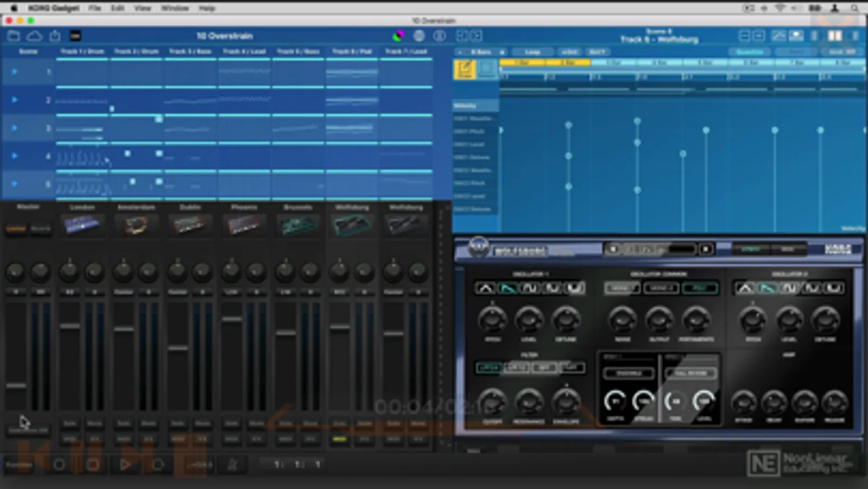Toggle Solo on the London channel
Screen dimensions: 868x489
70,423
